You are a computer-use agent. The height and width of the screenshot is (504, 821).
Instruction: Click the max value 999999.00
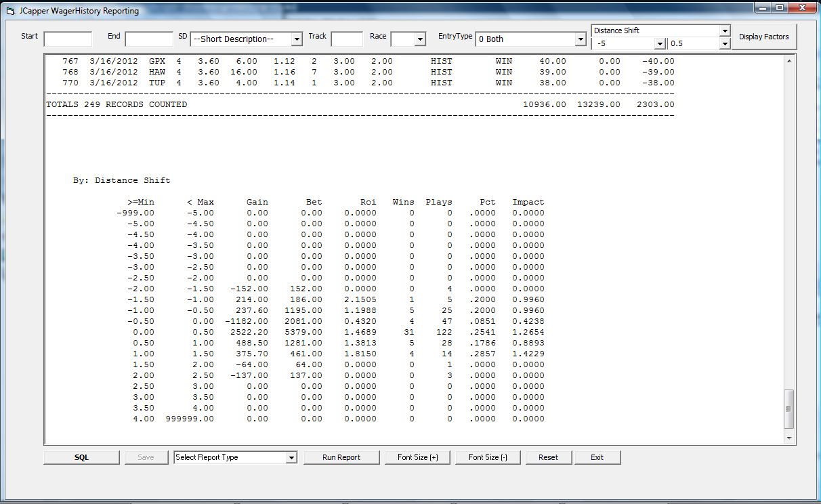(190, 419)
